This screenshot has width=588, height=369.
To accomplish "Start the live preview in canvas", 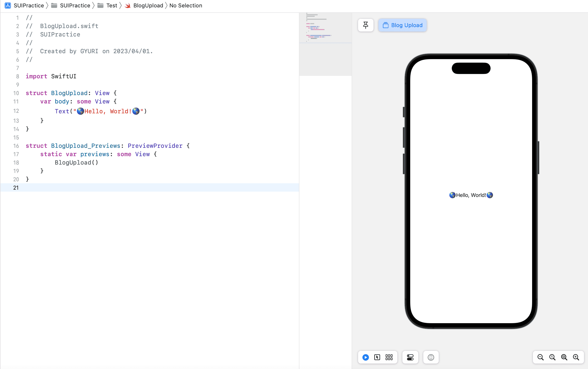I will click(365, 357).
